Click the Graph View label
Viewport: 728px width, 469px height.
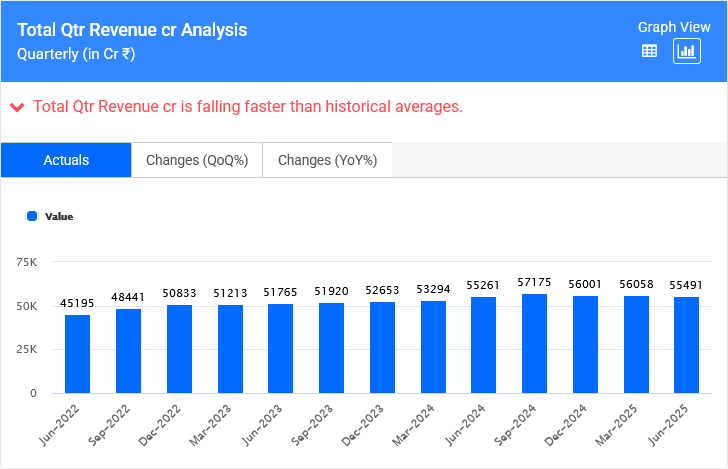point(674,27)
